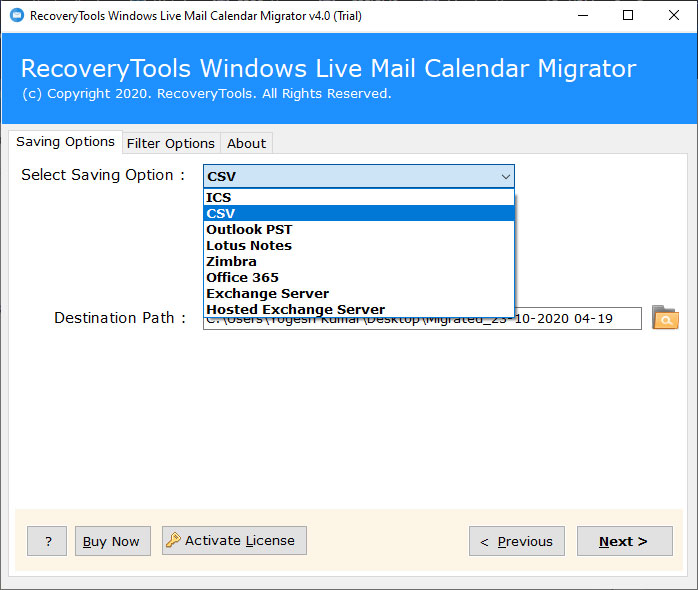698x590 pixels.
Task: Select the highlighted CSV list entry
Action: point(359,213)
